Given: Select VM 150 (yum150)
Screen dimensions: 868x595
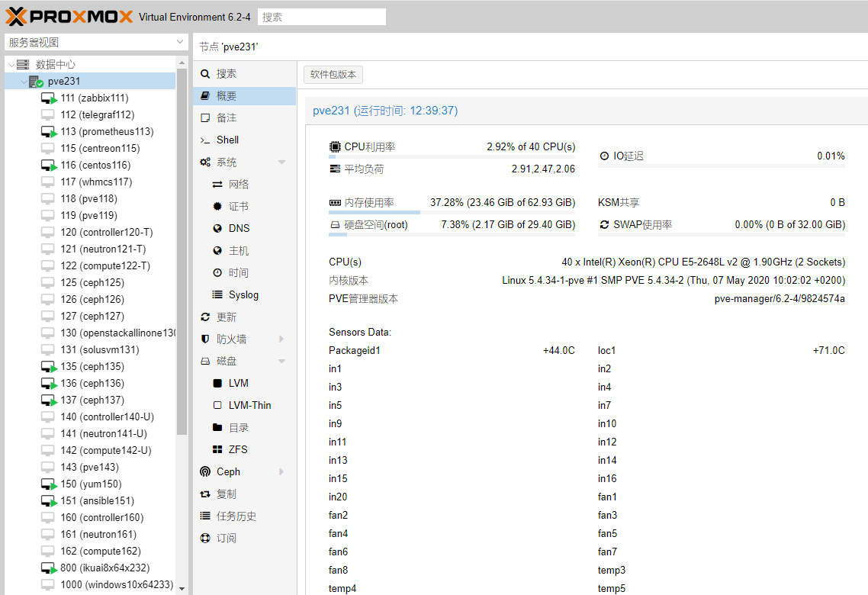Looking at the screenshot, I should click(92, 484).
